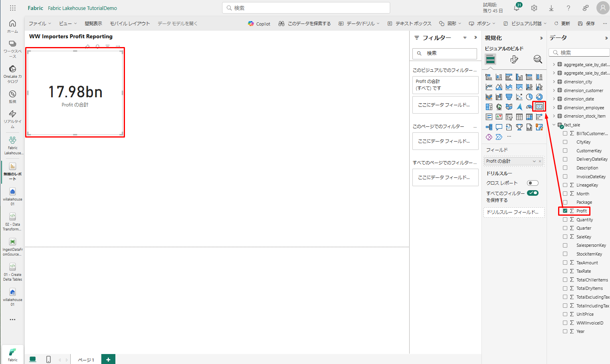Select the KPI visual
Viewport: 610px width, 364px height.
pos(499,117)
